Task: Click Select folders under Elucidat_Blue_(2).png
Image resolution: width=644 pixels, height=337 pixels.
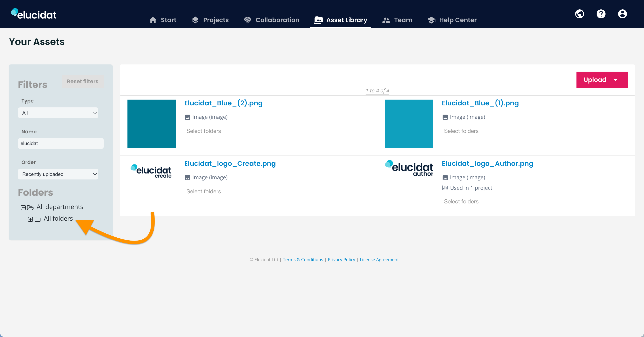Action: 203,131
